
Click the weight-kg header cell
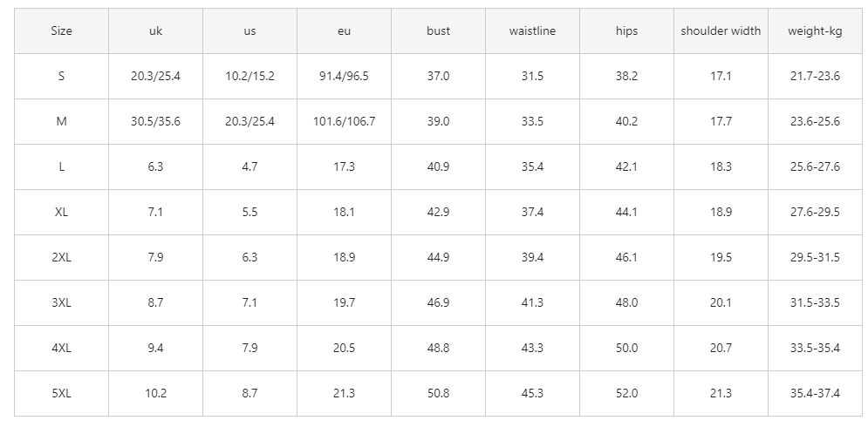(815, 31)
